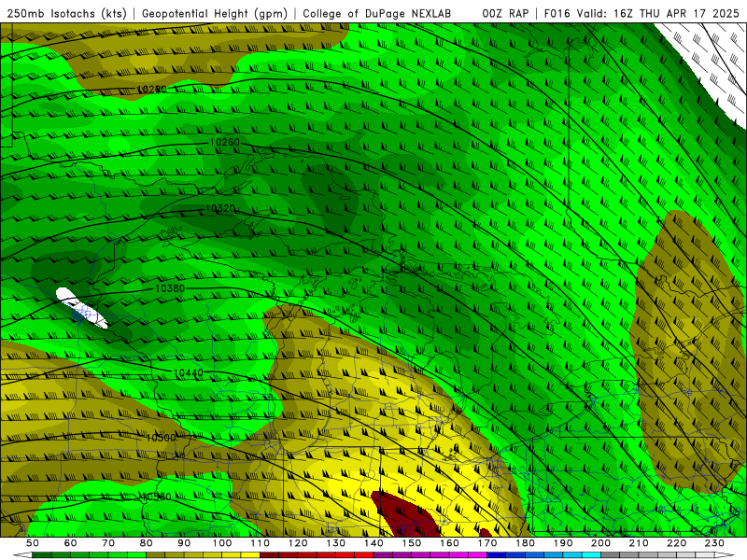Click the 70 knot legend label

click(x=108, y=543)
